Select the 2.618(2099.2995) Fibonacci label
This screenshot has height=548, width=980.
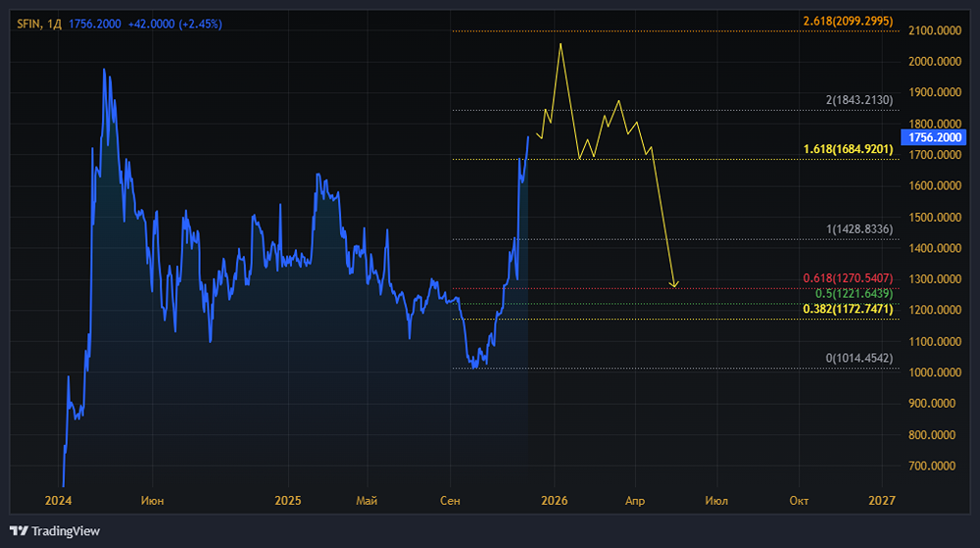tap(849, 22)
